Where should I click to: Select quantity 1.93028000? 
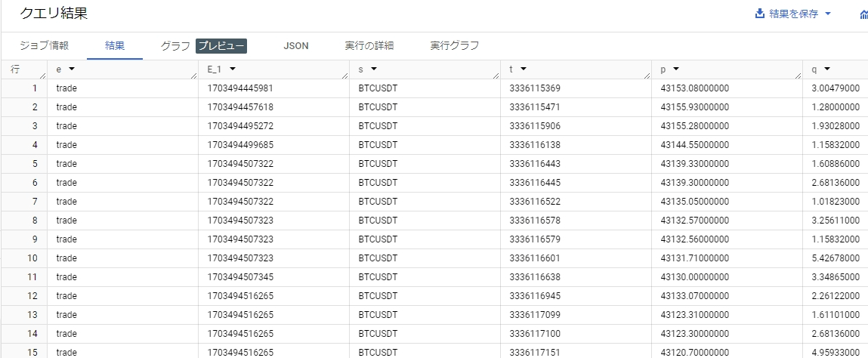836,125
